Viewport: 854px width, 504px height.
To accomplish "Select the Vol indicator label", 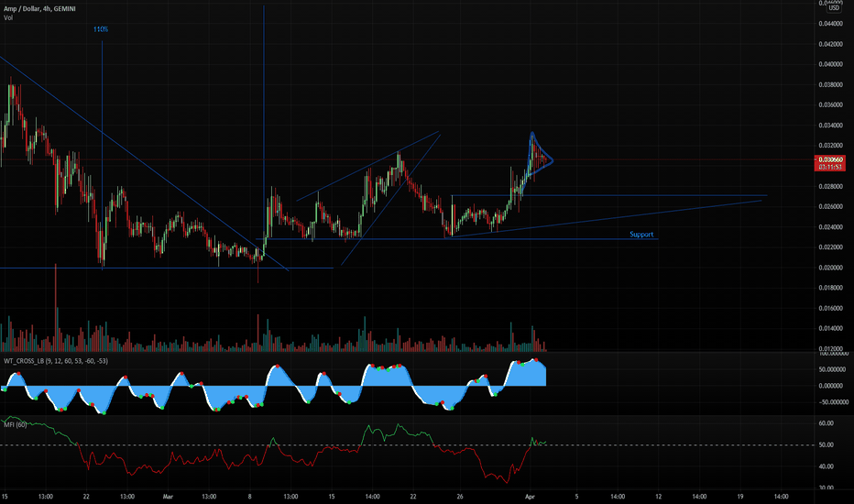I will pos(8,18).
